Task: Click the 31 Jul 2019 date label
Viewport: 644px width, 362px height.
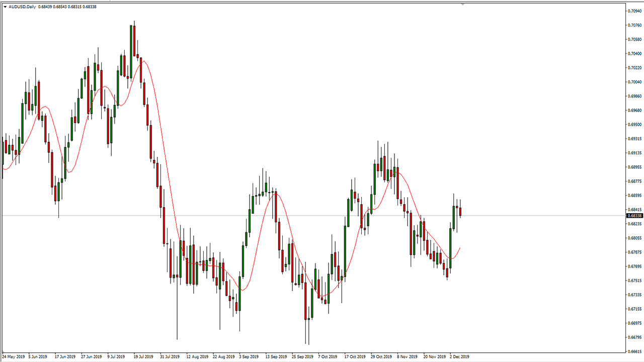Action: pyautogui.click(x=169, y=357)
